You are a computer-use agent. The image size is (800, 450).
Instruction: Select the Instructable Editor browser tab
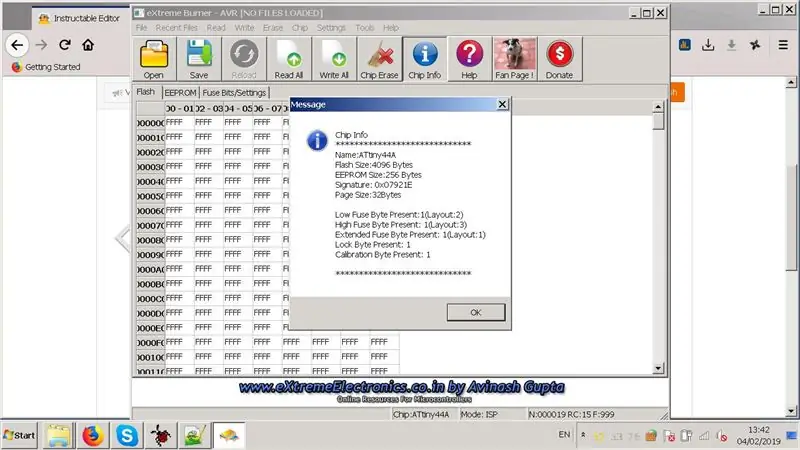tap(80, 18)
